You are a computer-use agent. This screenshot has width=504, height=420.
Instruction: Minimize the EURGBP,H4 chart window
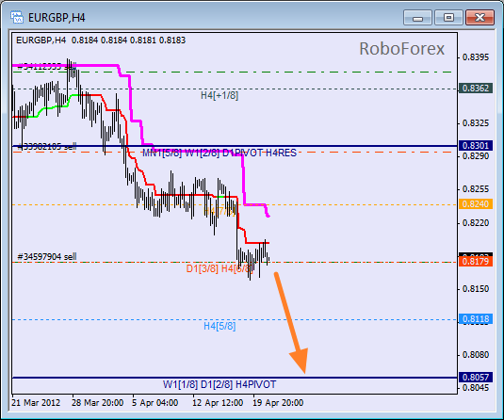(x=417, y=17)
